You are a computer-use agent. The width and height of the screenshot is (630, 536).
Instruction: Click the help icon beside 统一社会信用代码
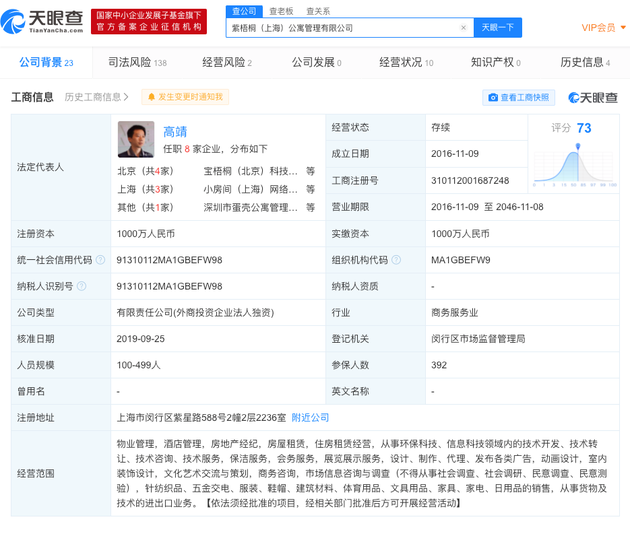pyautogui.click(x=101, y=260)
